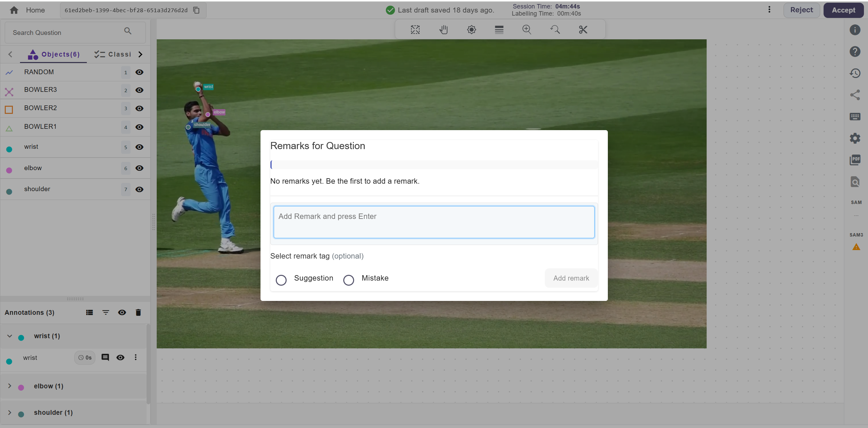Hide the BOWLER3 object class
This screenshot has height=428, width=868.
click(139, 90)
